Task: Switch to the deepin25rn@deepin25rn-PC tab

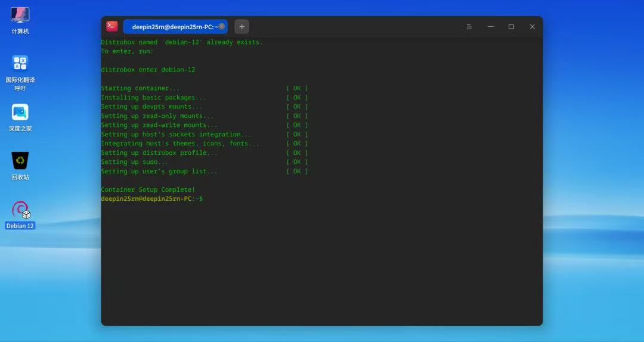Action: (x=175, y=27)
